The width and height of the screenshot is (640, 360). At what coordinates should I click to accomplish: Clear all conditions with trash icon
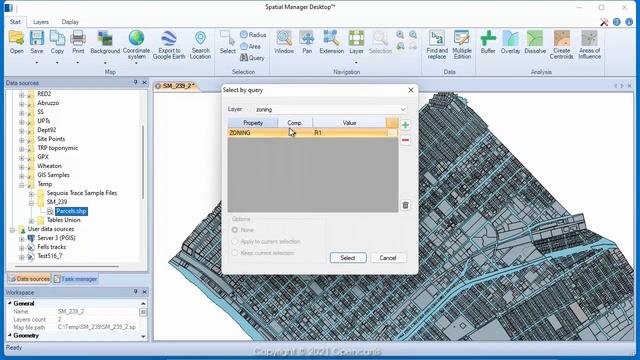pyautogui.click(x=405, y=205)
